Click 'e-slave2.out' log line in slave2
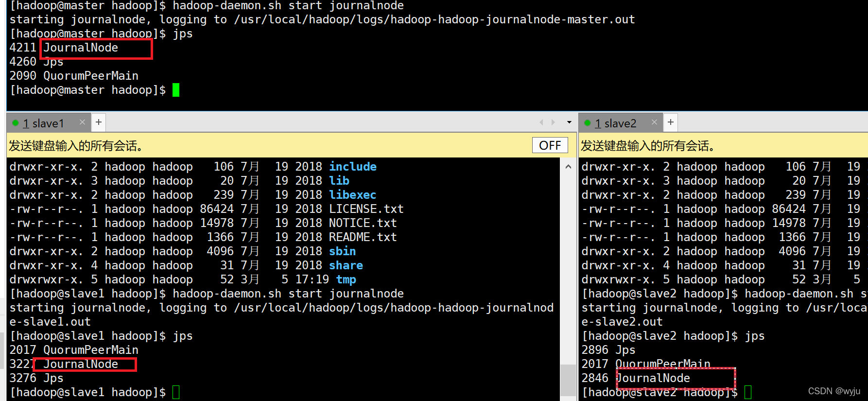This screenshot has height=401, width=868. click(622, 322)
